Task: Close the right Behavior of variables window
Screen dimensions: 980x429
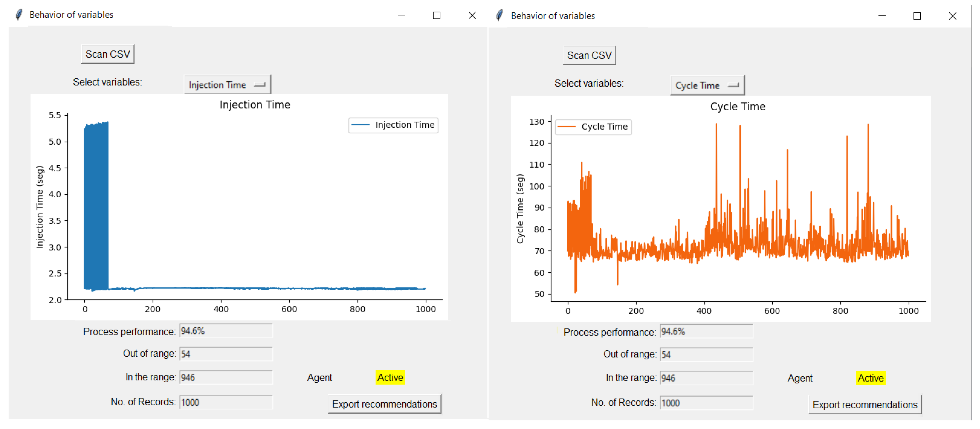Action: click(x=952, y=16)
